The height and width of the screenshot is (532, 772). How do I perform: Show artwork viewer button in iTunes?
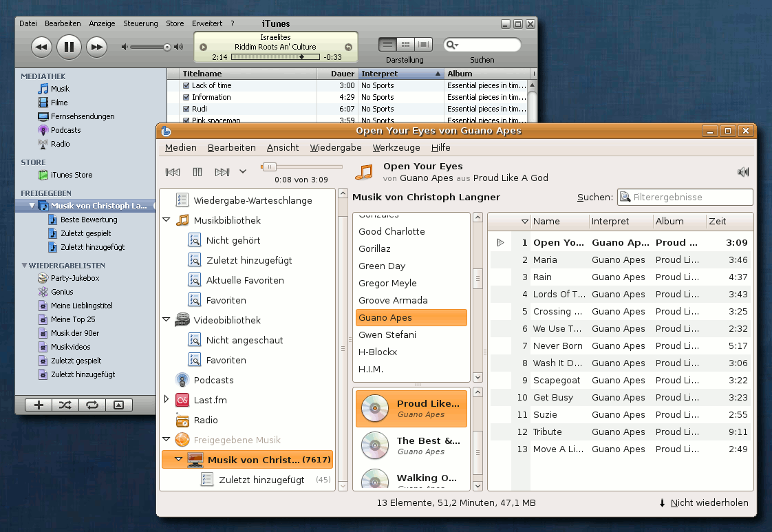[x=118, y=405]
